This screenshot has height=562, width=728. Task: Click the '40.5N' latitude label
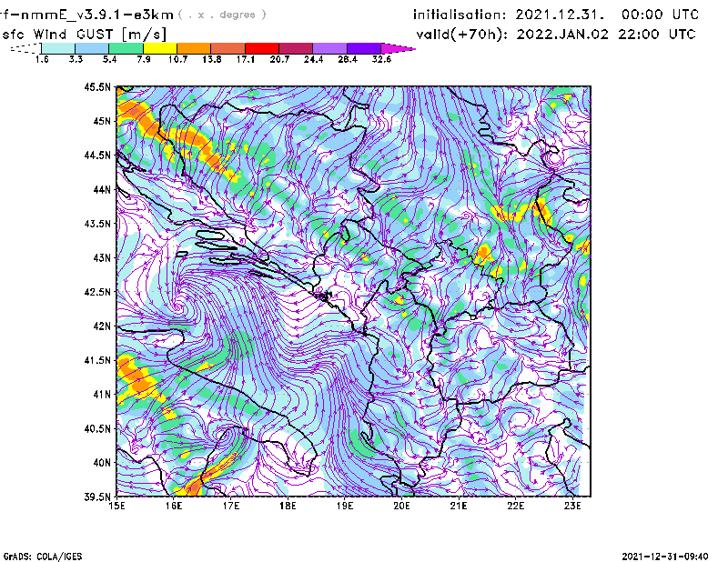pyautogui.click(x=97, y=429)
